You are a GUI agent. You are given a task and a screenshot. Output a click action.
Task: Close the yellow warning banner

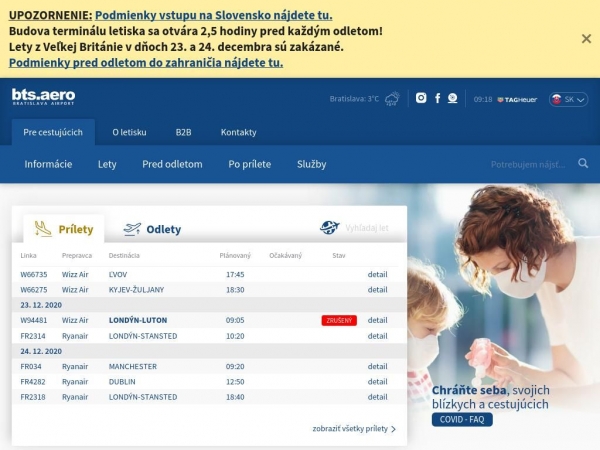click(x=586, y=39)
